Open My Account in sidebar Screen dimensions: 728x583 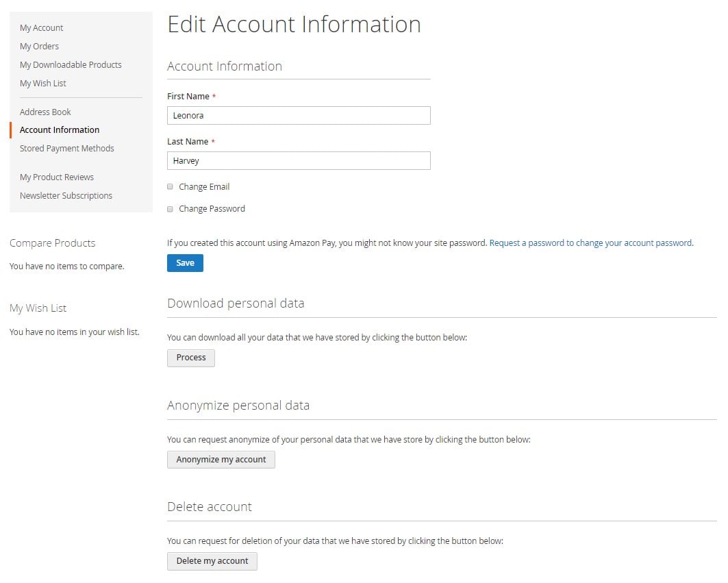(41, 28)
